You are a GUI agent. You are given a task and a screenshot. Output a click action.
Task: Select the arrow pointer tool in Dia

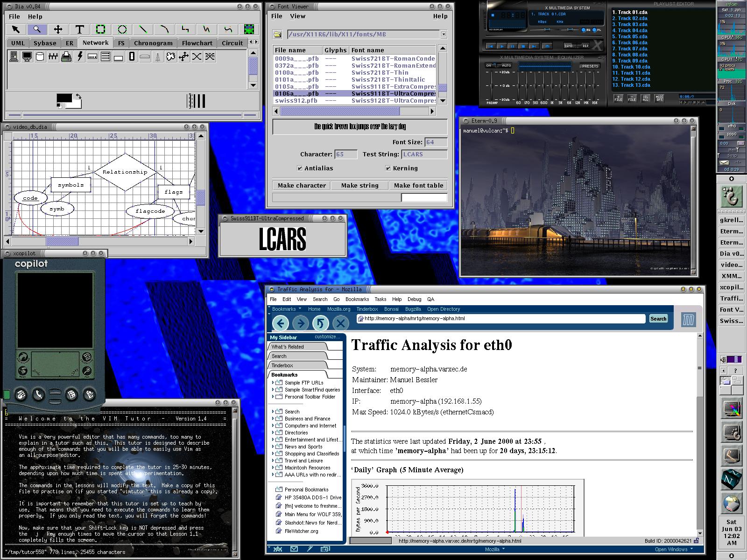tap(15, 29)
